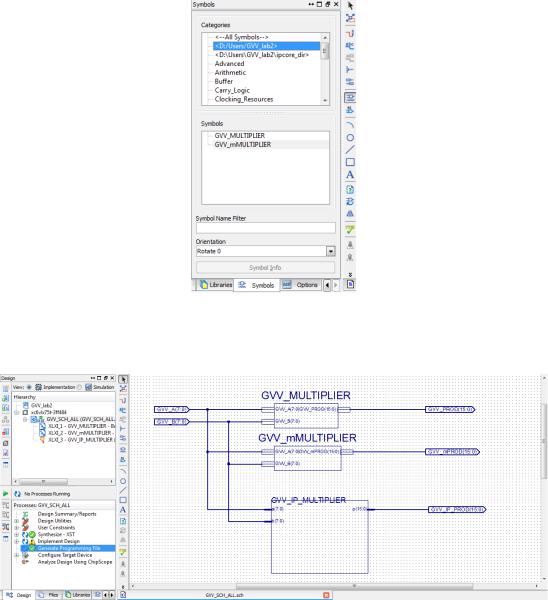The height and width of the screenshot is (600, 548).
Task: Choose GVV_MULTIPLIER in the Symbols list
Action: [x=240, y=135]
